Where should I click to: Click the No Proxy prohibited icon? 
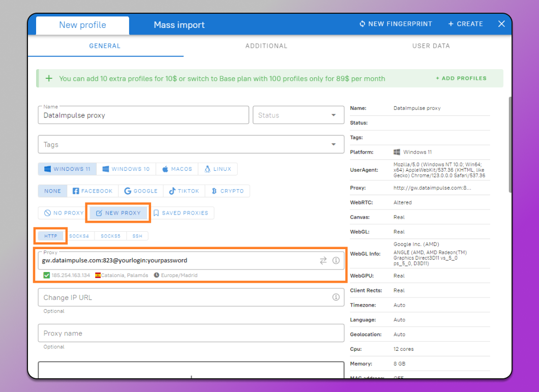[x=47, y=213]
